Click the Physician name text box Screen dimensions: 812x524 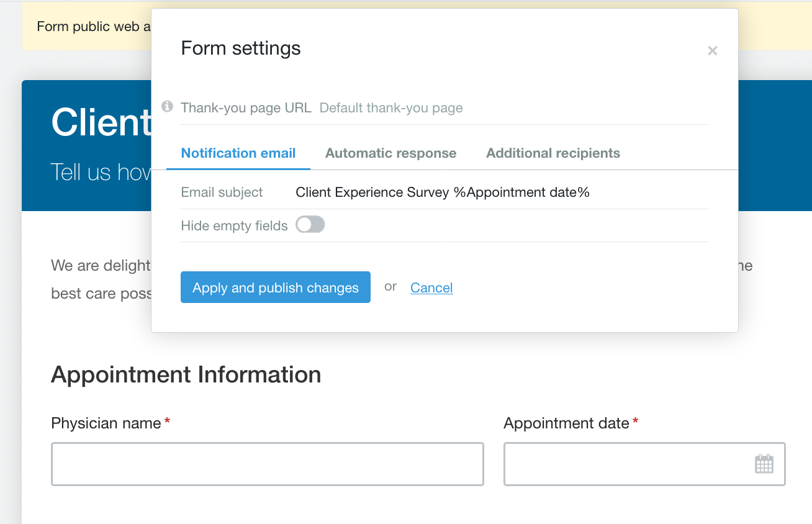click(x=267, y=464)
